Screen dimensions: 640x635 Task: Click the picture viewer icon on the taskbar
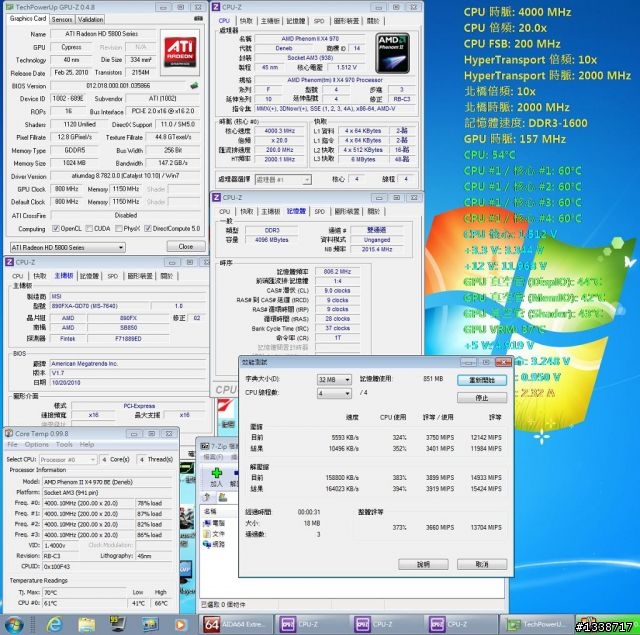point(149,624)
